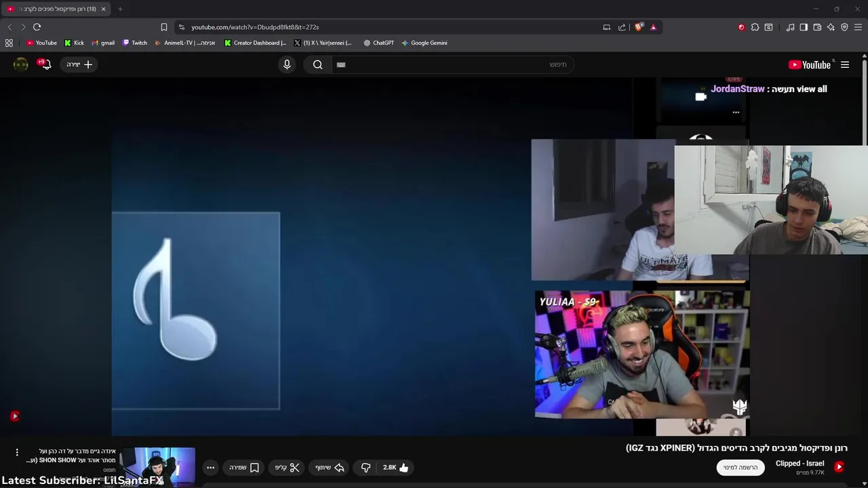Share the video (שיתוף)

(x=330, y=468)
